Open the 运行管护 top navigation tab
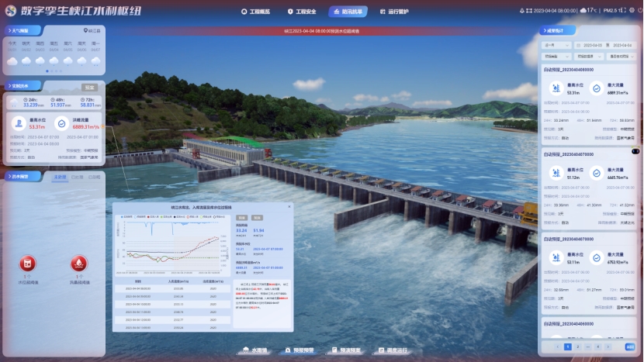Image resolution: width=644 pixels, height=362 pixels. click(394, 12)
